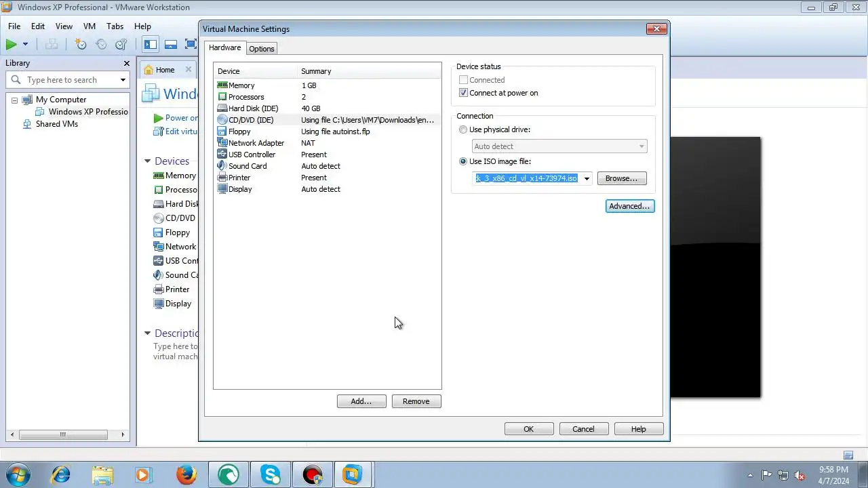
Task: Click the Summary column header
Action: (369, 71)
